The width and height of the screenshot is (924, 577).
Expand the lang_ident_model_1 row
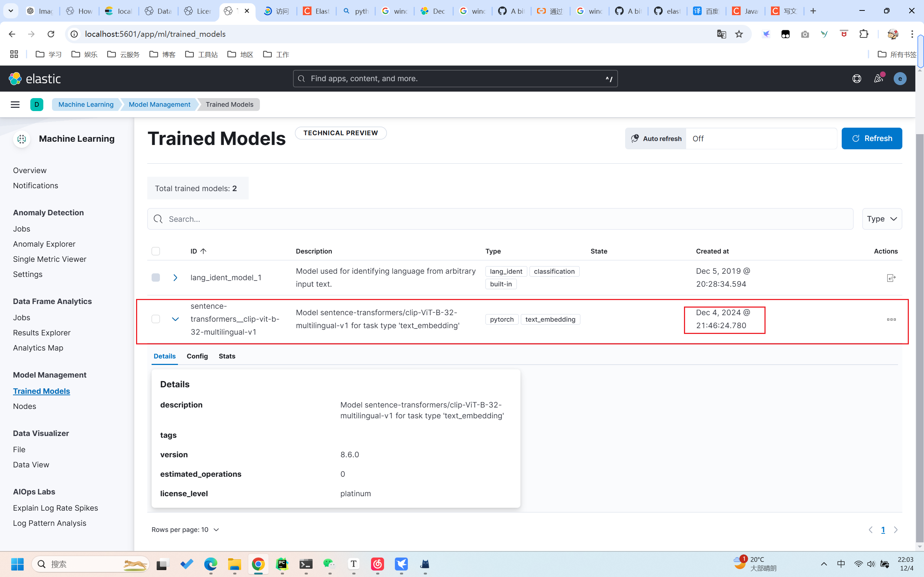click(175, 278)
